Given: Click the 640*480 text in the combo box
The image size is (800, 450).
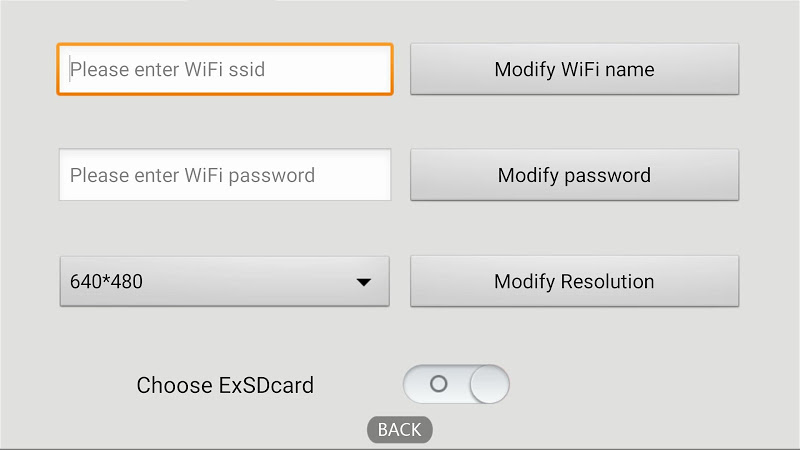Looking at the screenshot, I should [106, 282].
